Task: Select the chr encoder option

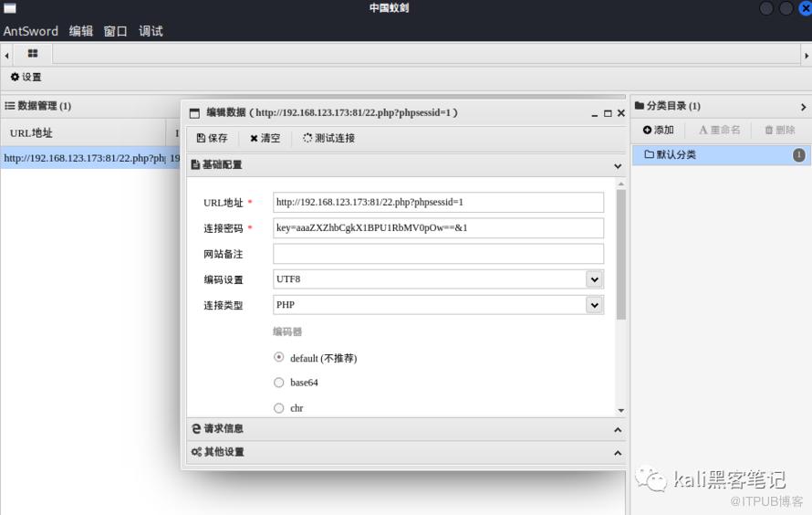Action: point(278,408)
